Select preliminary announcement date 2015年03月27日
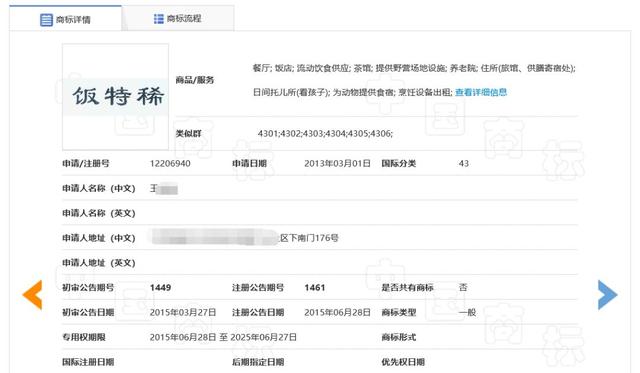Viewport: 640px width, 373px height. [183, 313]
